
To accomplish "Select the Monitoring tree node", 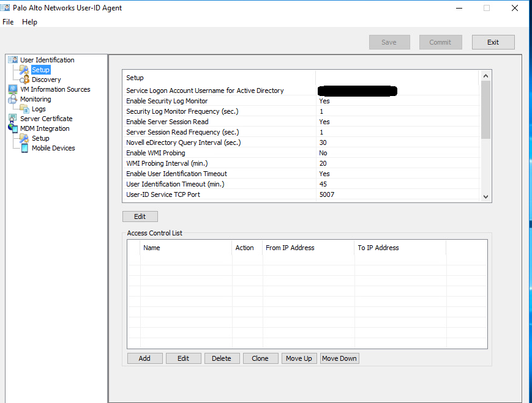I will point(36,99).
